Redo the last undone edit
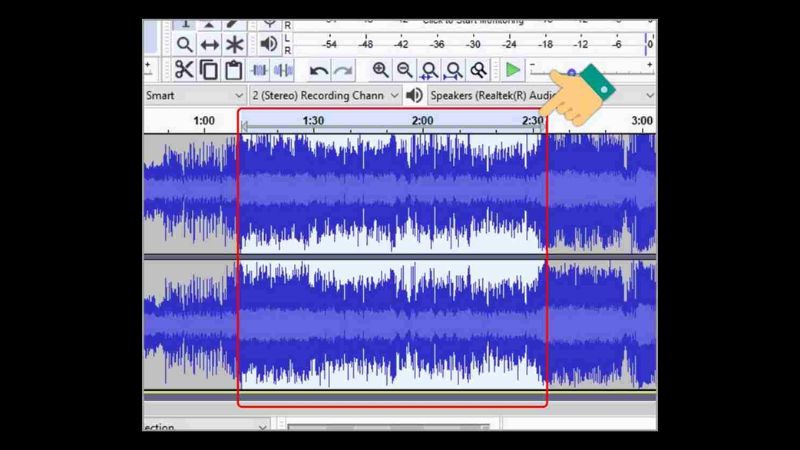Viewport: 800px width, 450px height. [343, 70]
